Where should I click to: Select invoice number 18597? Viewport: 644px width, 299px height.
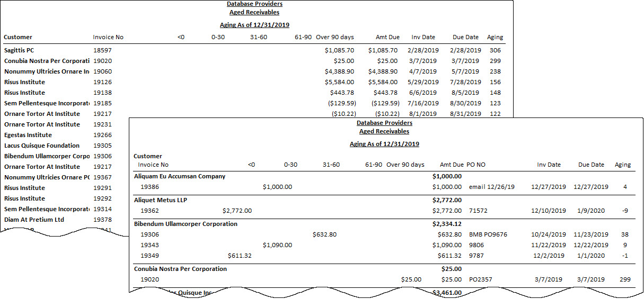coord(102,50)
